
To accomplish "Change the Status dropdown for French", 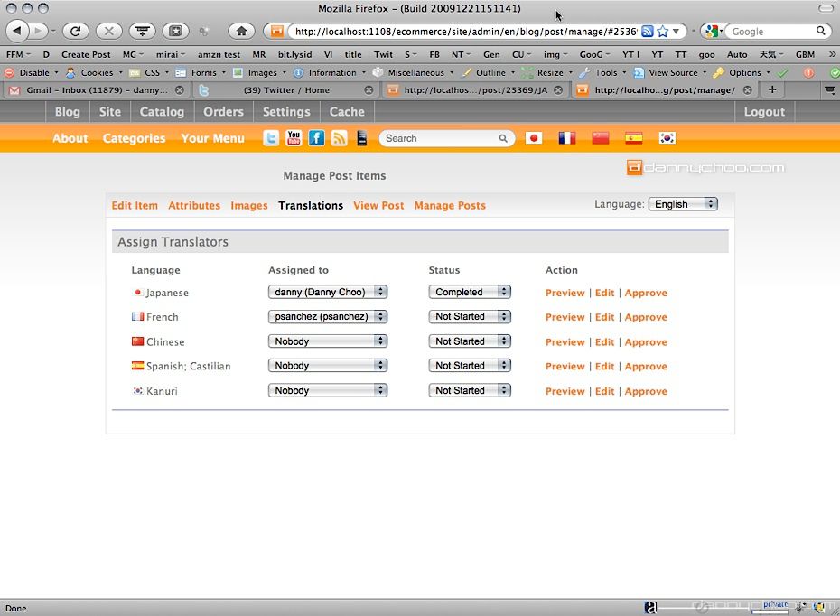I will click(x=470, y=317).
